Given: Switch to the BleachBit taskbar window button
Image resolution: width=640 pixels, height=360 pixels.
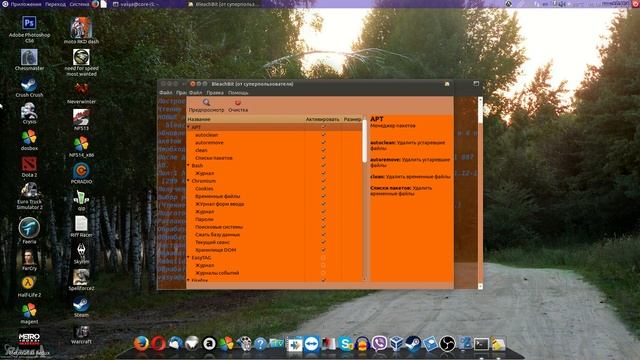Looking at the screenshot, I should (x=224, y=4).
